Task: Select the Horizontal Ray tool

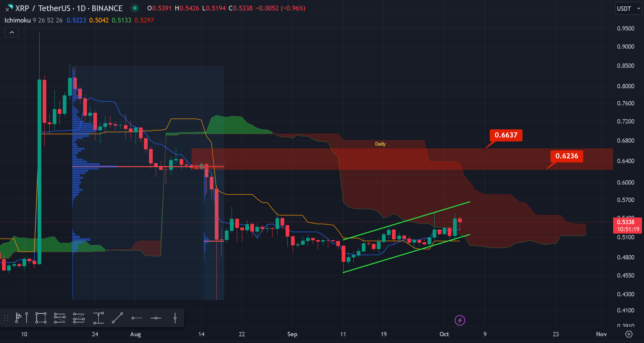Action: pos(137,318)
